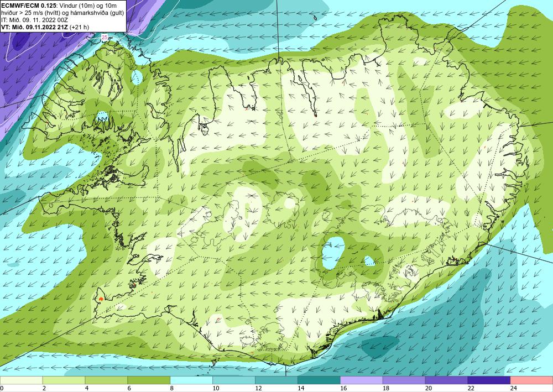Click the legend scale label "18"

pyautogui.click(x=386, y=388)
